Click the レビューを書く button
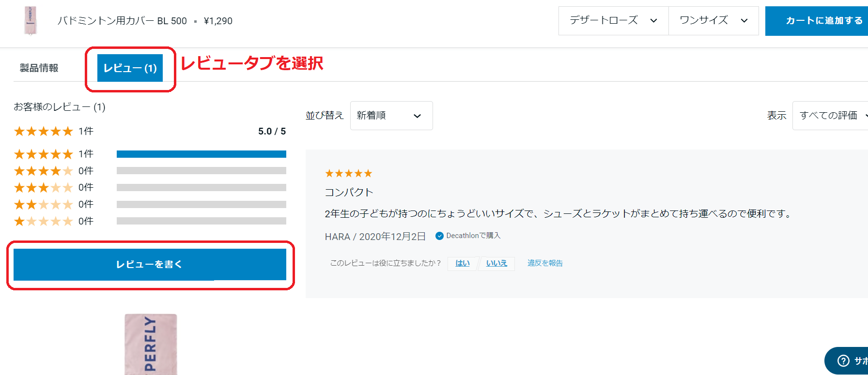Viewport: 868px width, 375px height. click(150, 264)
